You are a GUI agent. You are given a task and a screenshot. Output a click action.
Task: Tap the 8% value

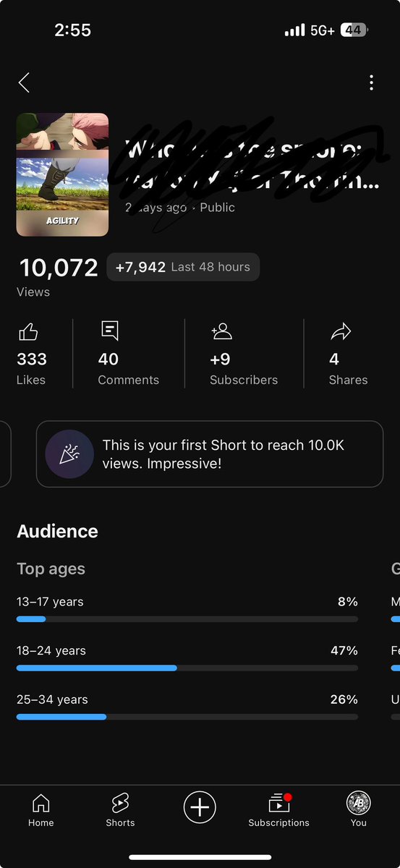pos(348,602)
